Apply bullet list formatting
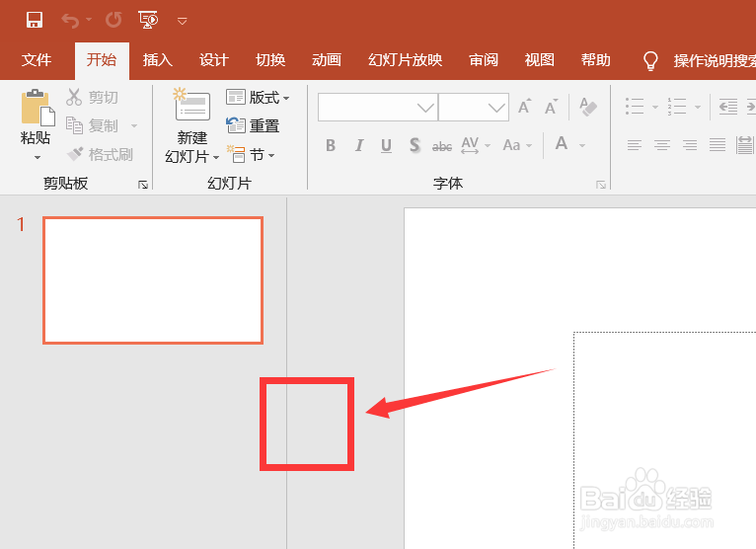The height and width of the screenshot is (549, 756). pos(635,106)
